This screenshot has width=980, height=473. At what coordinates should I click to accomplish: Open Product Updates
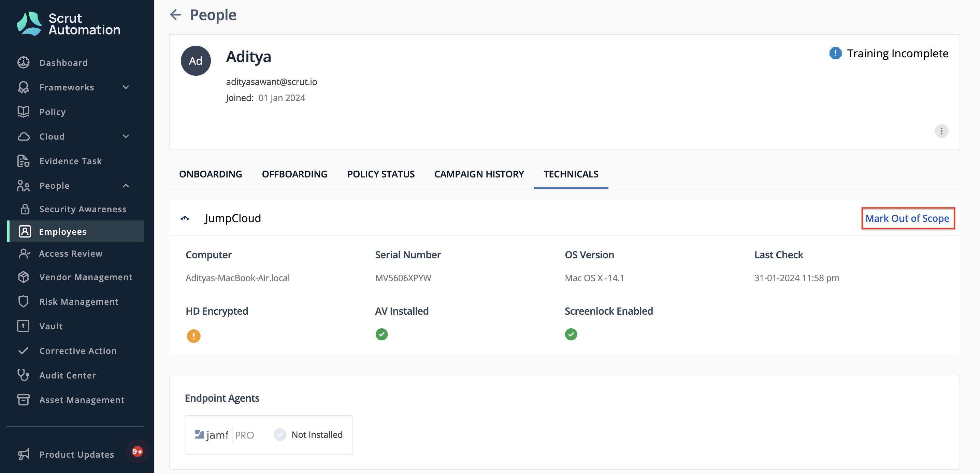[x=76, y=454]
